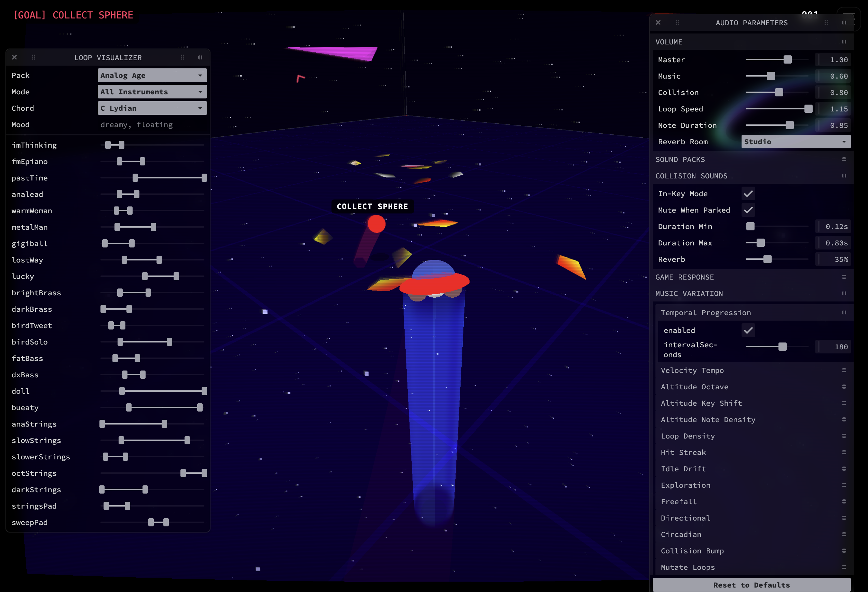Uncheck Mute When Parked
The width and height of the screenshot is (868, 592).
click(748, 210)
